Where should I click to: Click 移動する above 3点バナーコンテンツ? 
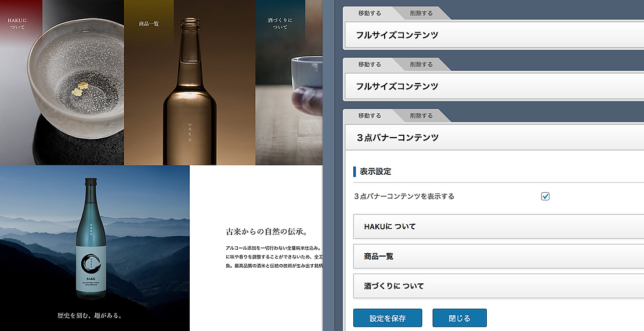tap(370, 116)
